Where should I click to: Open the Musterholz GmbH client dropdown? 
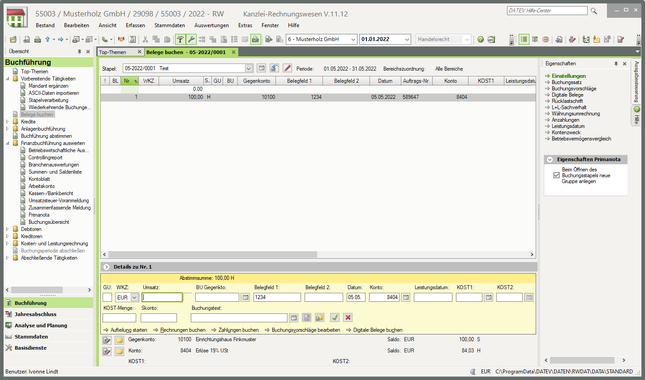click(353, 39)
